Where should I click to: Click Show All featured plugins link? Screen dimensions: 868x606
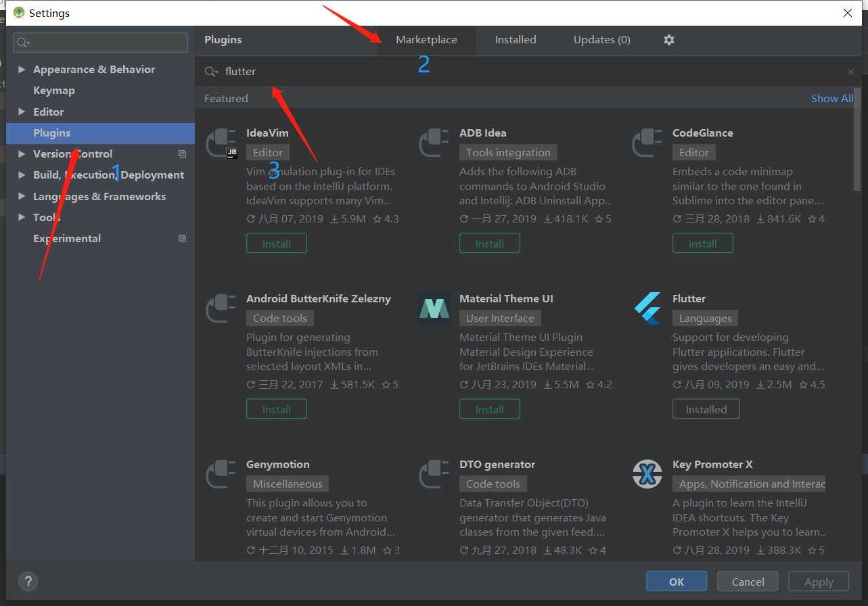[x=831, y=99]
